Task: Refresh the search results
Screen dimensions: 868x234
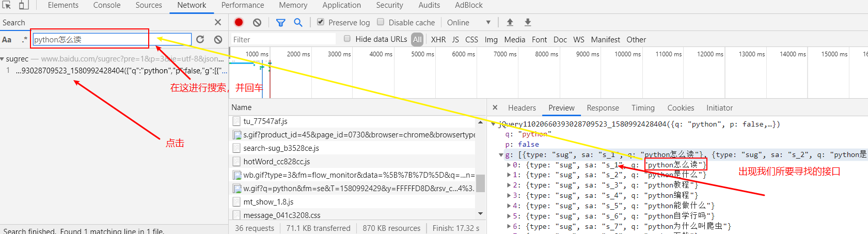Action: click(200, 39)
